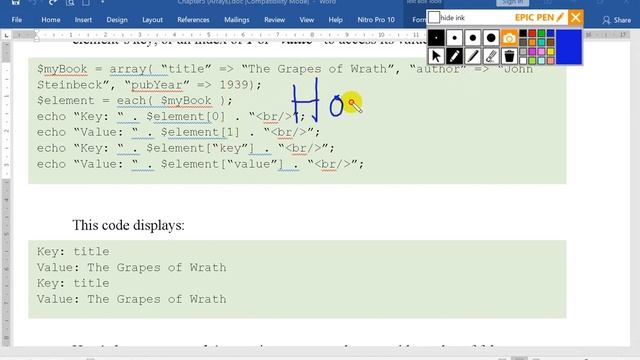Open the Help ribbon tab
This screenshot has width=640, height=360.
tap(336, 20)
